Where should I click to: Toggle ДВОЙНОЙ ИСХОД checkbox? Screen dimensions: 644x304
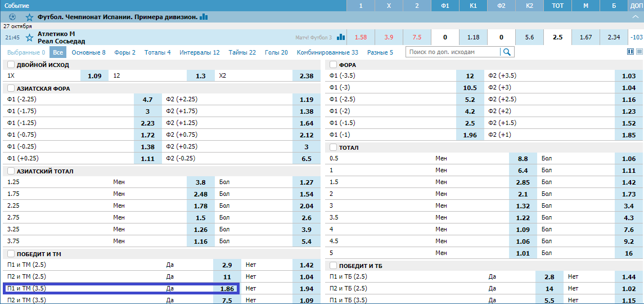click(11, 65)
